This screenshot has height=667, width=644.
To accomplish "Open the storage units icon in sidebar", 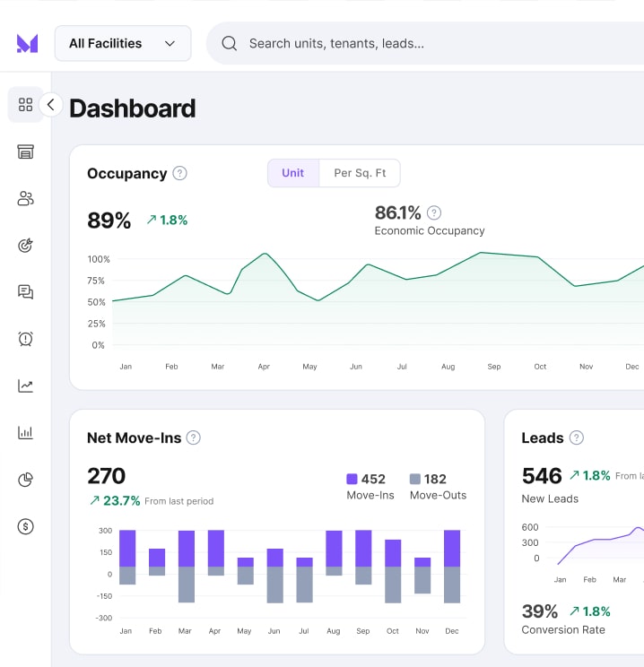I will 25,152.
